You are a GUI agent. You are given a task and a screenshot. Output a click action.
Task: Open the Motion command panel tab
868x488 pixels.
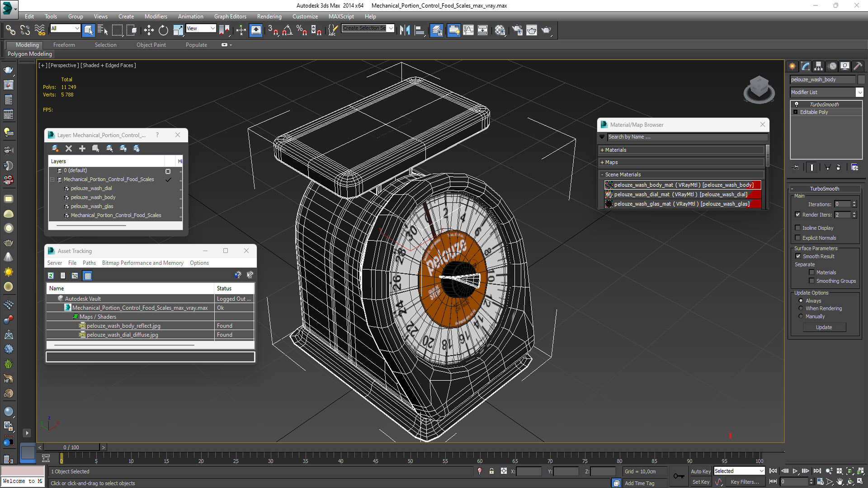point(832,66)
